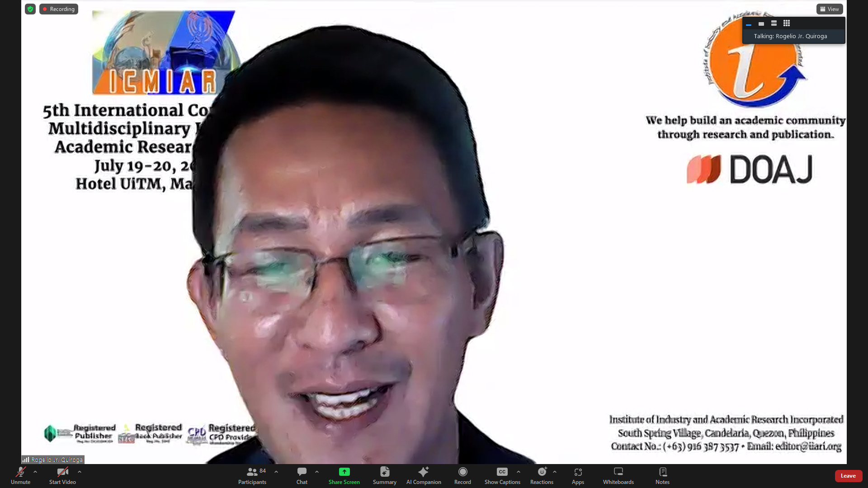Expand video options arrow beside Start Video
The height and width of the screenshot is (488, 868).
click(80, 472)
